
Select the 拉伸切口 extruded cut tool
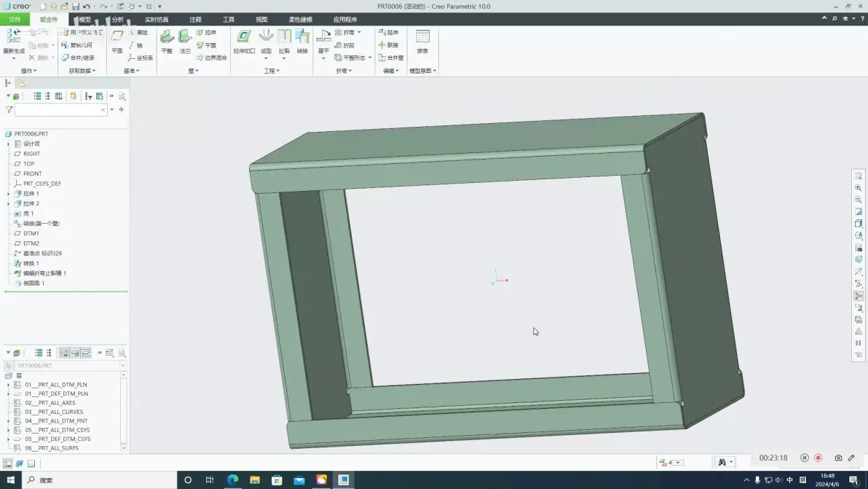[x=244, y=42]
